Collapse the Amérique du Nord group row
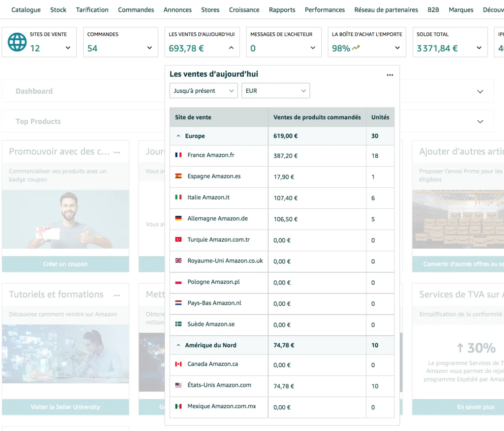The height and width of the screenshot is (431, 504). click(x=178, y=345)
